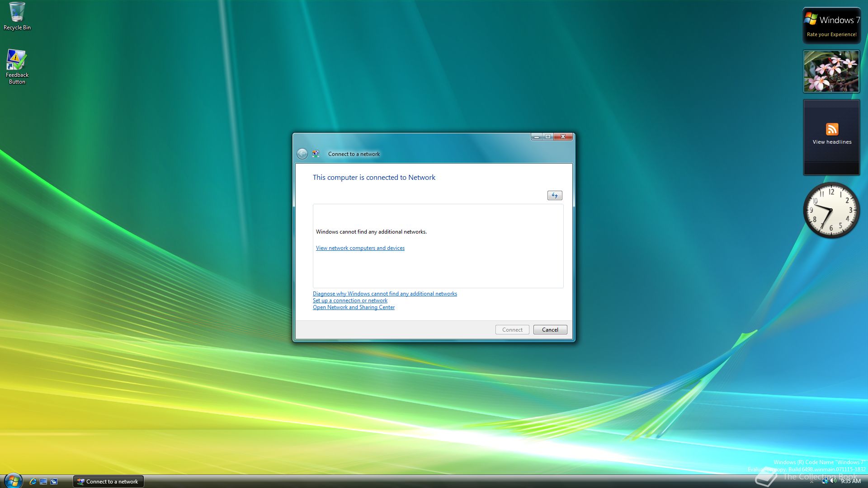Click Diagnose why Windows cannot find networks
The height and width of the screenshot is (488, 868).
tap(385, 294)
